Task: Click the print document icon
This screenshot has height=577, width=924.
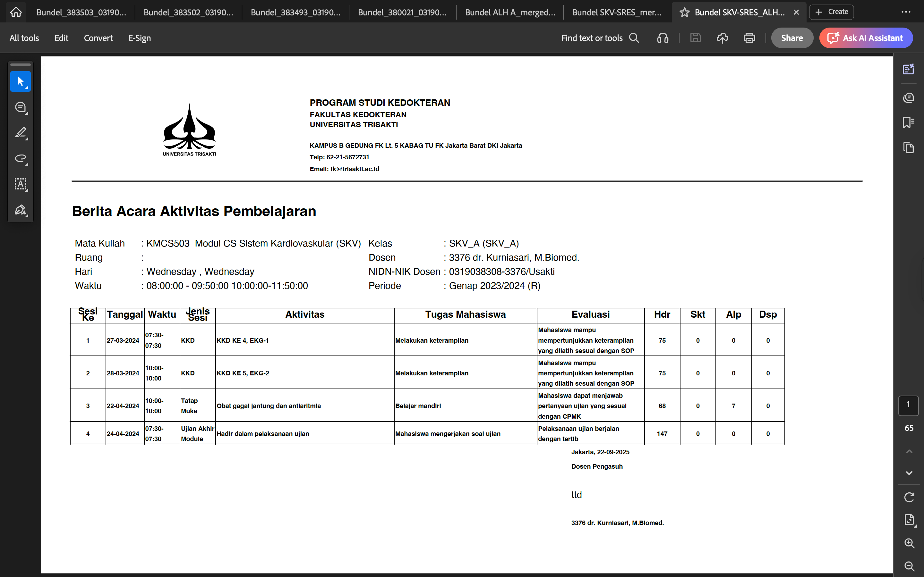Action: [749, 38]
